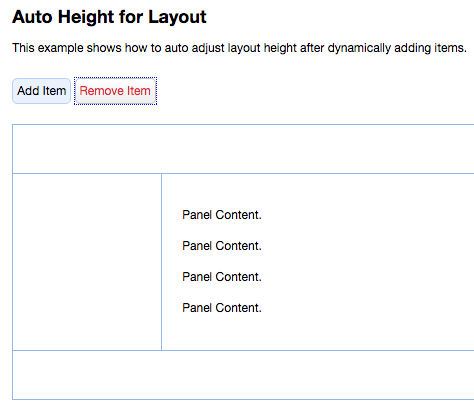Select the first Panel Content line
Screen dimensions: 474x416
[222, 215]
